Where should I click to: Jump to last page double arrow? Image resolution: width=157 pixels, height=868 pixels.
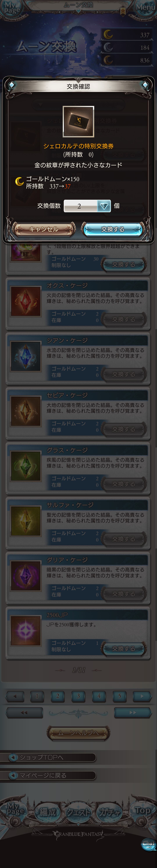pos(132,713)
